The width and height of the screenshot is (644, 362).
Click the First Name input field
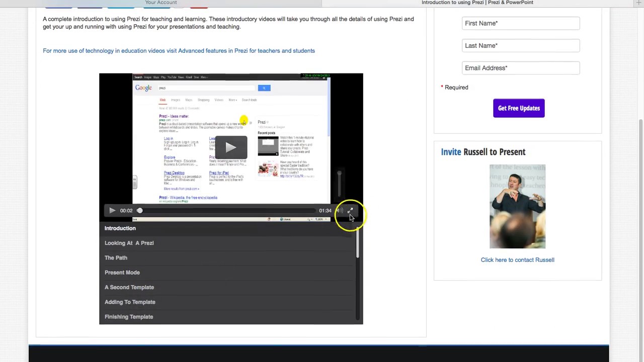click(x=521, y=23)
